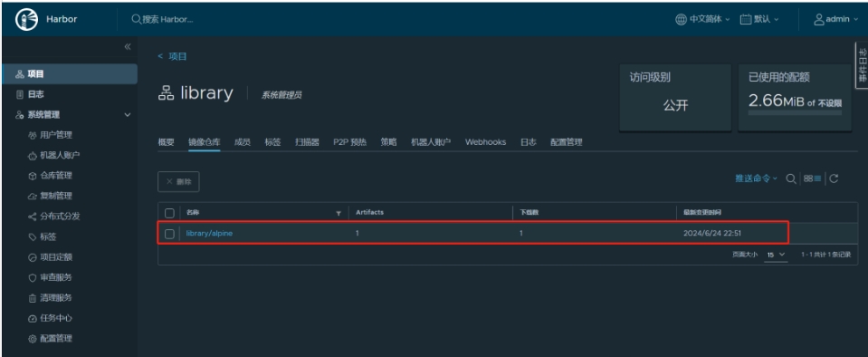Click the 删除 button
The image size is (868, 357).
178,182
